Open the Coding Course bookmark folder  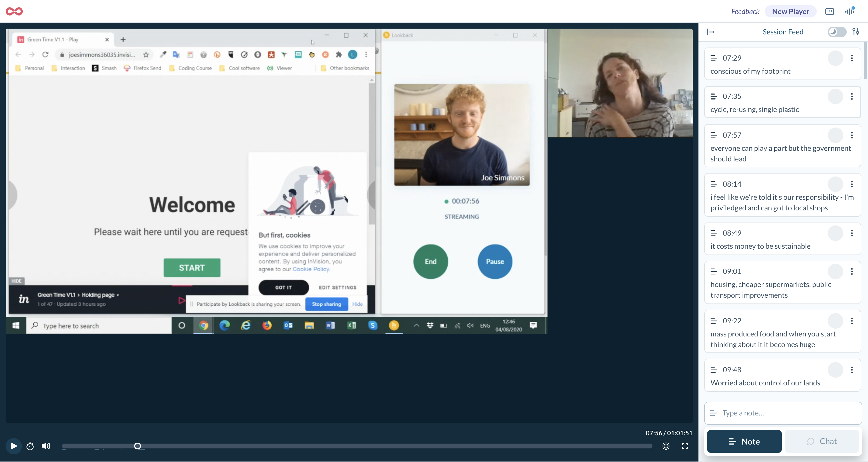(190, 68)
